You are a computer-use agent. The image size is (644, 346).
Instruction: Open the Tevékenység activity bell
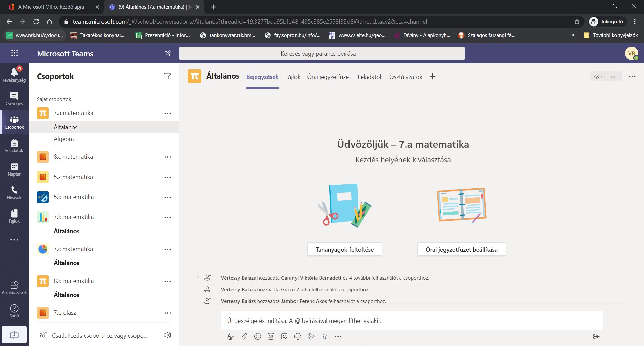pyautogui.click(x=14, y=75)
